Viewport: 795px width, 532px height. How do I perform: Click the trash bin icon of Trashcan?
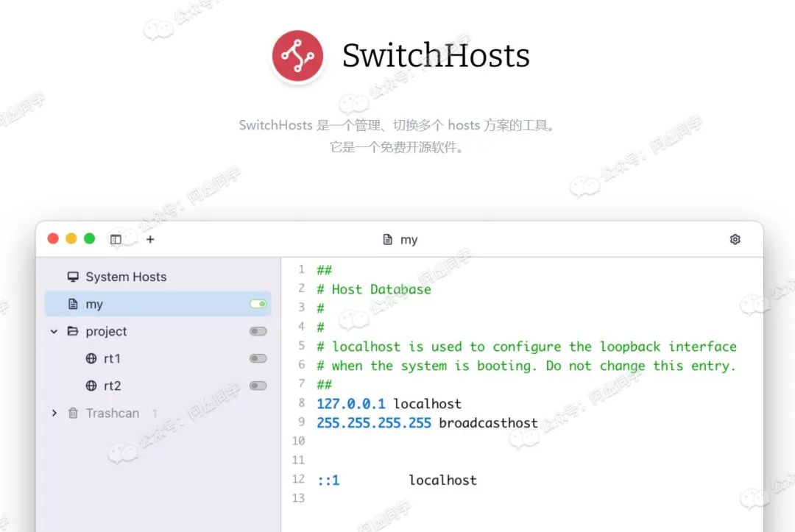pyautogui.click(x=73, y=413)
